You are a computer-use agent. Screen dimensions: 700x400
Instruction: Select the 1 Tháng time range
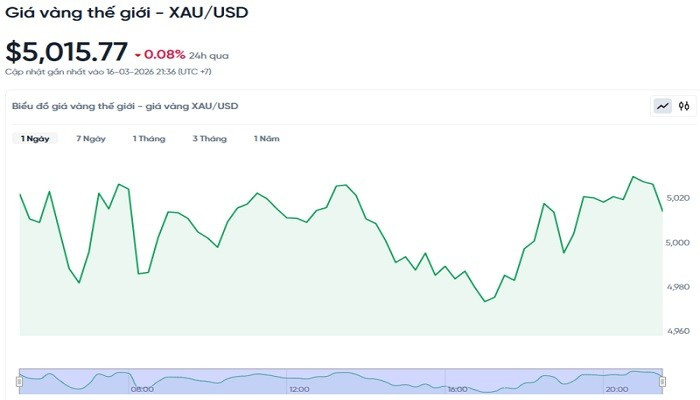(149, 139)
